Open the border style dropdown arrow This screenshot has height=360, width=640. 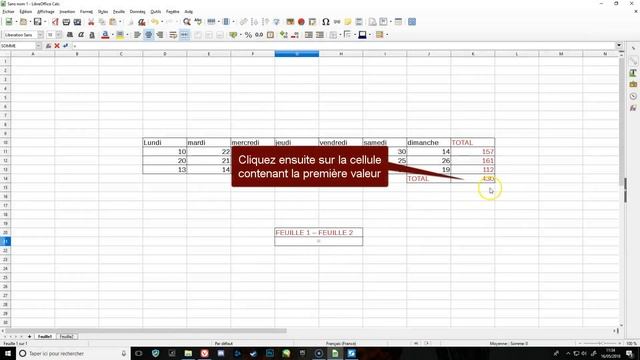[x=355, y=35]
